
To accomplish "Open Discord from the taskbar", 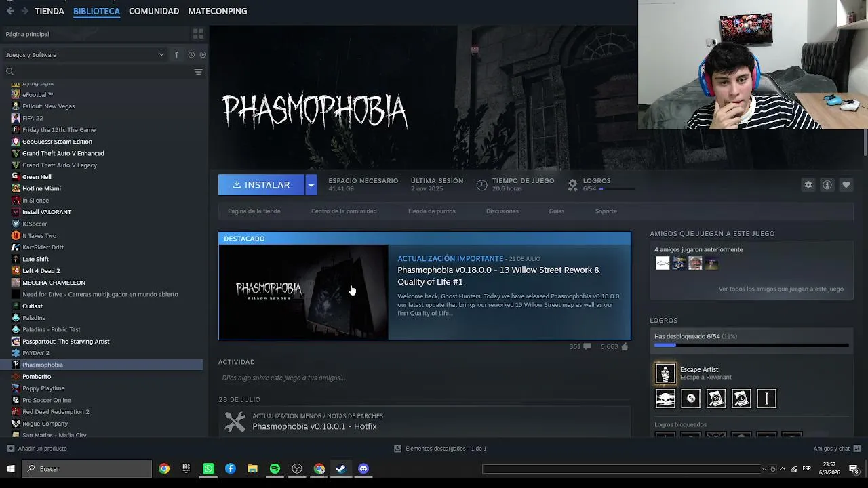I will tap(363, 468).
